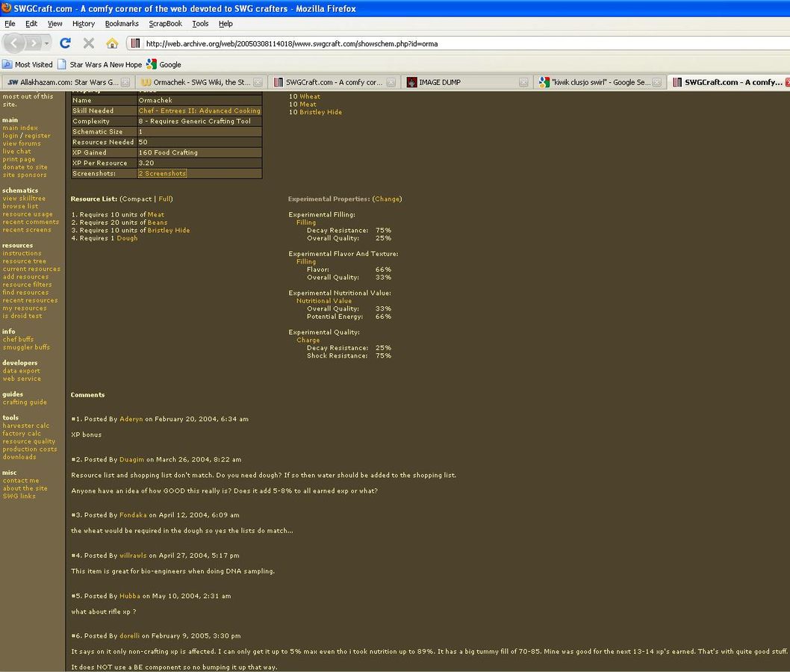Close the IMAGE DUMP tab
Screen dimensions: 790x672
523,83
